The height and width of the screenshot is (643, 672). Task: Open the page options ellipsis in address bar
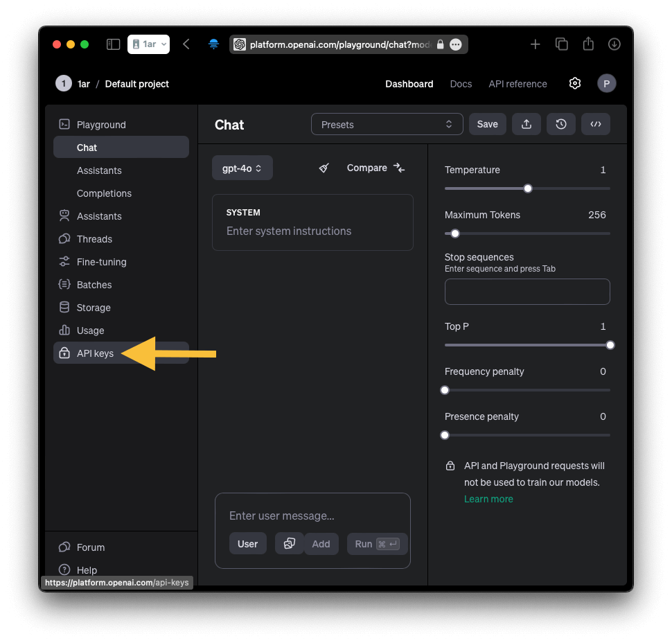click(x=456, y=44)
